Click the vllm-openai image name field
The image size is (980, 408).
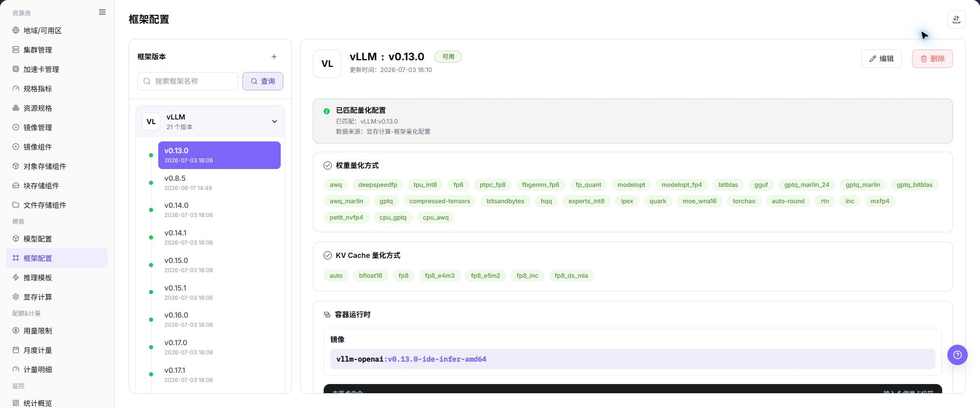tap(632, 359)
